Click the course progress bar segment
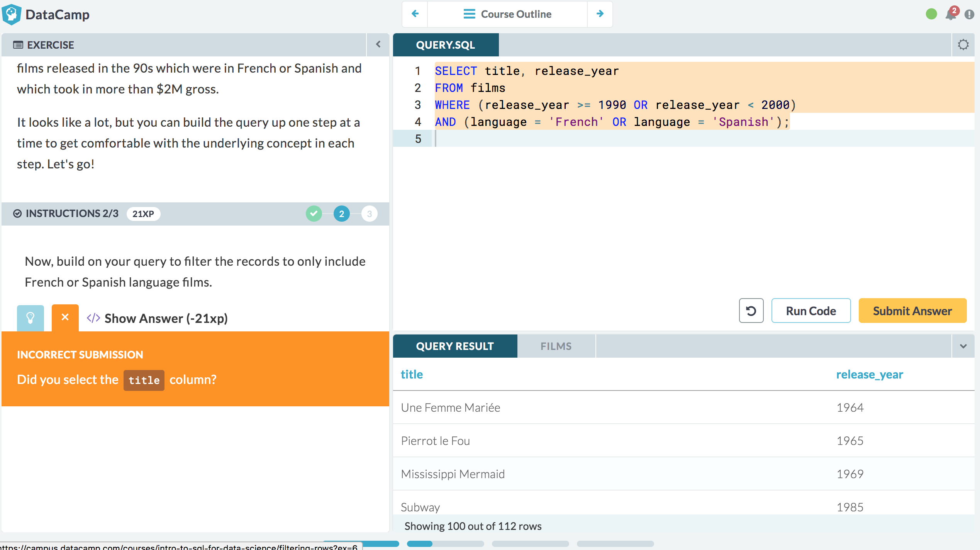980x550 pixels. pos(445,544)
